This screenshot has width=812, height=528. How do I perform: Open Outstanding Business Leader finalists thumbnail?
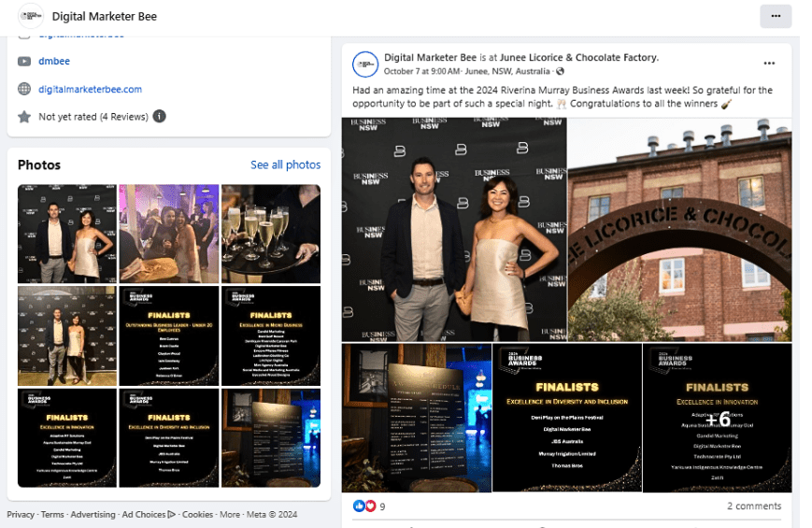tap(169, 335)
